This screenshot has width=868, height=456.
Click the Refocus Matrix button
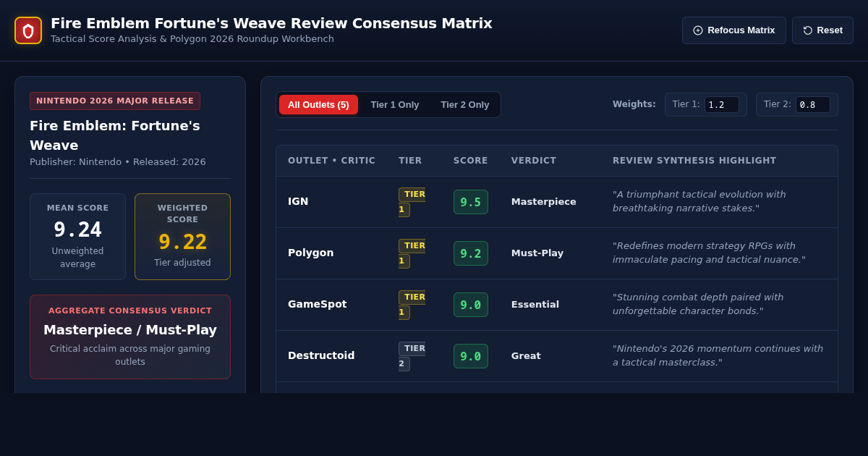(x=734, y=30)
